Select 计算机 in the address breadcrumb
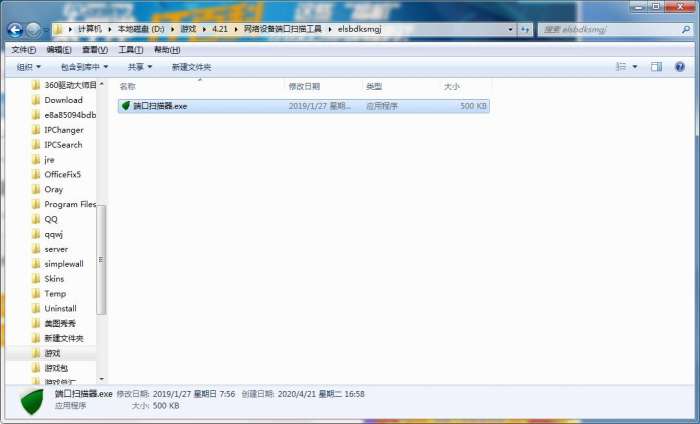Image resolution: width=700 pixels, height=424 pixels. [90, 29]
